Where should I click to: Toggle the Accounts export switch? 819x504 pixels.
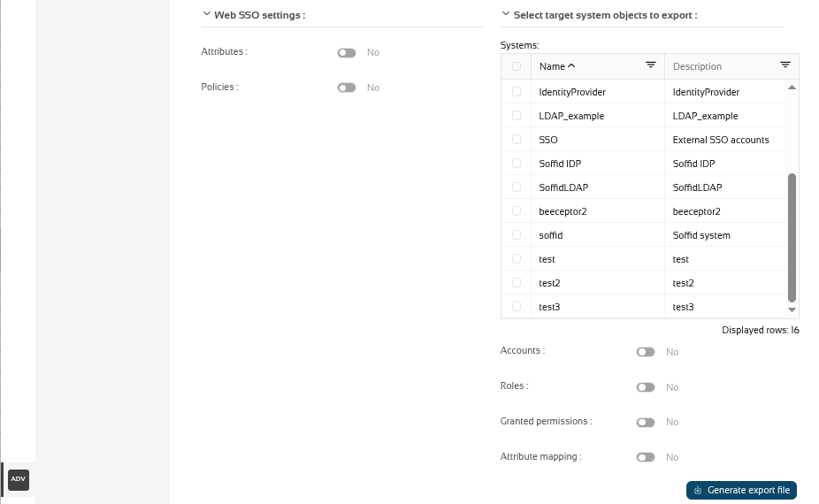[x=646, y=352]
